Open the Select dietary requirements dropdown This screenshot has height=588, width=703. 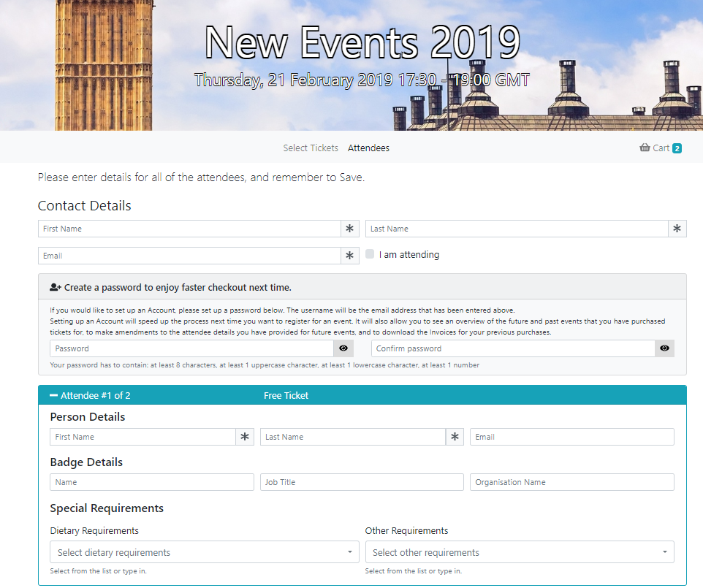pos(205,552)
